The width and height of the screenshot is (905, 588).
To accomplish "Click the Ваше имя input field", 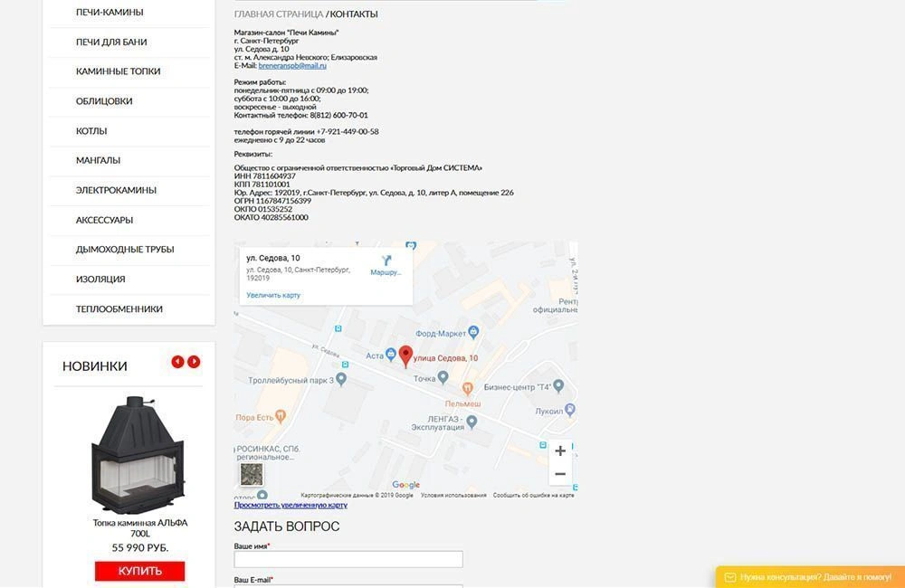I will coord(348,558).
